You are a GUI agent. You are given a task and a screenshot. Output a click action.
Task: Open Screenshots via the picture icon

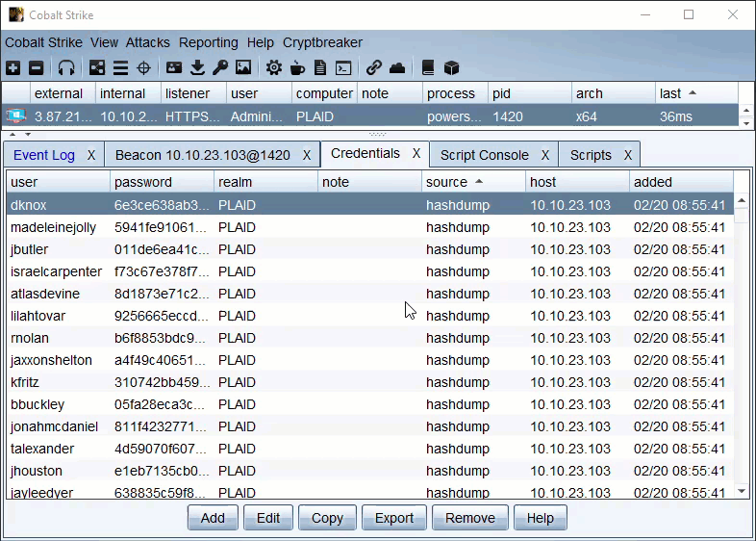tap(243, 67)
